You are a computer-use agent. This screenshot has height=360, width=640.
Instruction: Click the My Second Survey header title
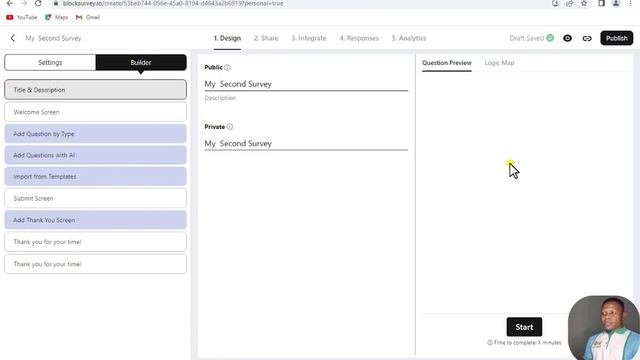coord(53,38)
